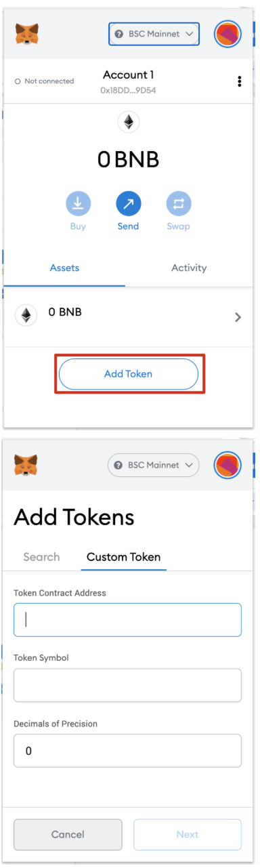Click the Add Token button
Screen dimensions: 260x868
click(129, 373)
